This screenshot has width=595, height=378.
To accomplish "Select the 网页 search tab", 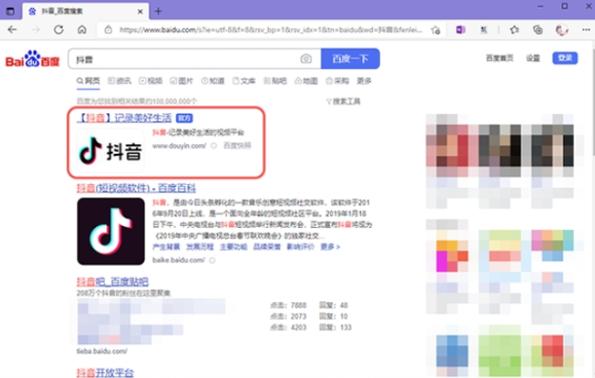I will pyautogui.click(x=88, y=81).
